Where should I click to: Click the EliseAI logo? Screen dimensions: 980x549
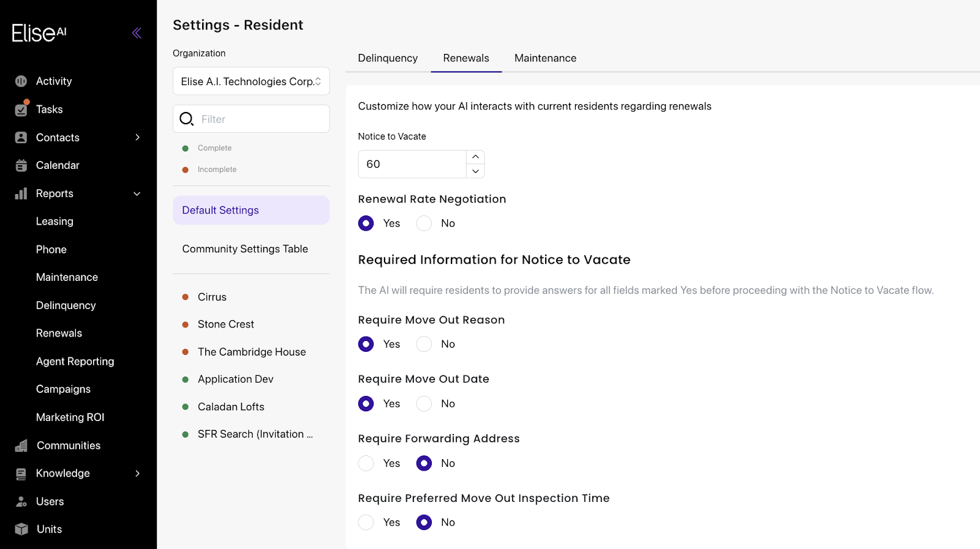[39, 33]
